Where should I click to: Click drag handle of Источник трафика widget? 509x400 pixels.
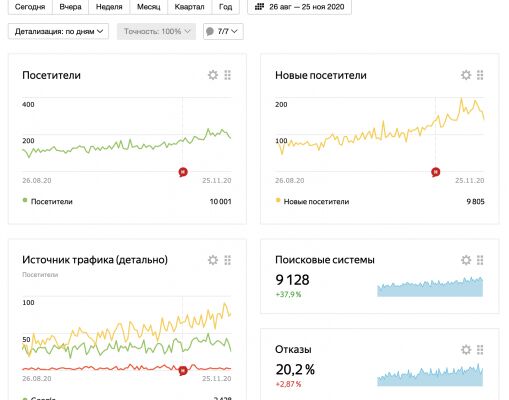point(228,260)
